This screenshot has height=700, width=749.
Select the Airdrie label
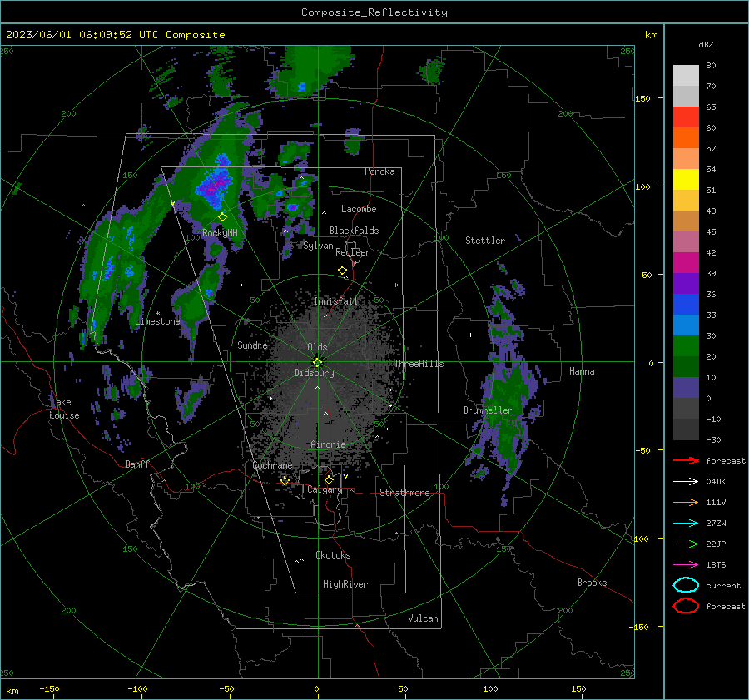328,444
